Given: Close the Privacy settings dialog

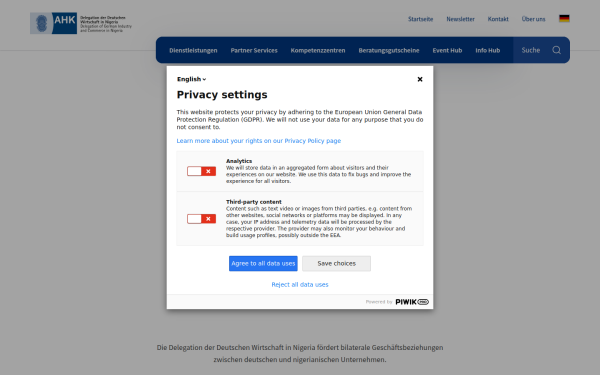Looking at the screenshot, I should 420,79.
